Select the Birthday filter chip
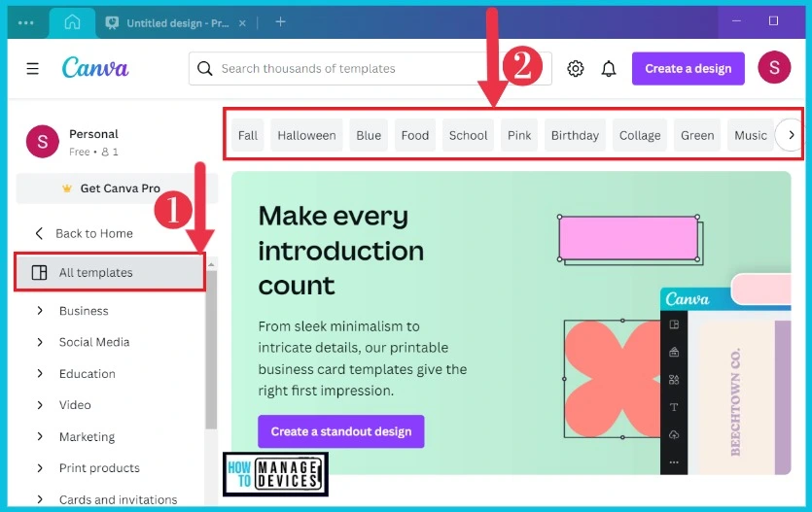The height and width of the screenshot is (512, 812). [575, 135]
